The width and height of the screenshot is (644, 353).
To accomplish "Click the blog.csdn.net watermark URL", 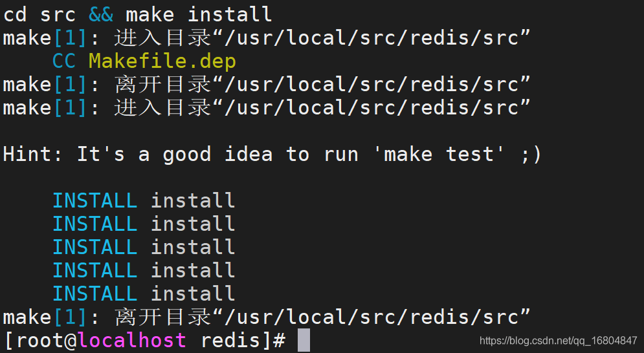I will pyautogui.click(x=558, y=340).
